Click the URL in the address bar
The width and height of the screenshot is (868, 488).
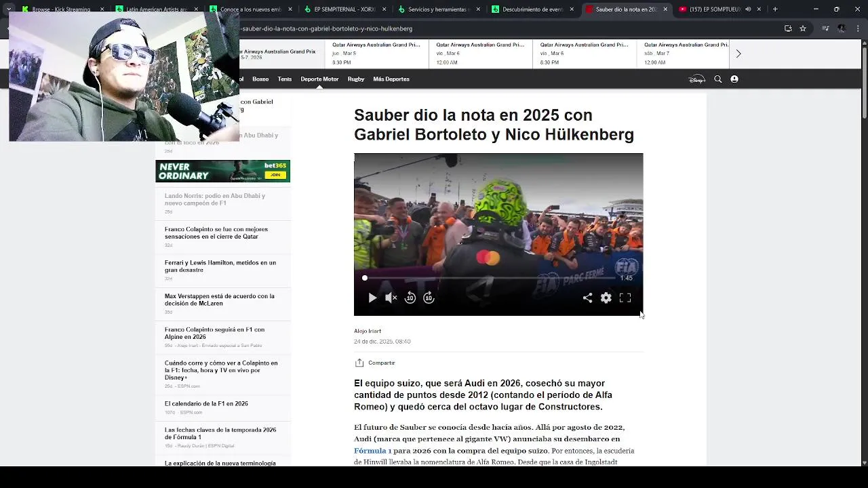325,29
